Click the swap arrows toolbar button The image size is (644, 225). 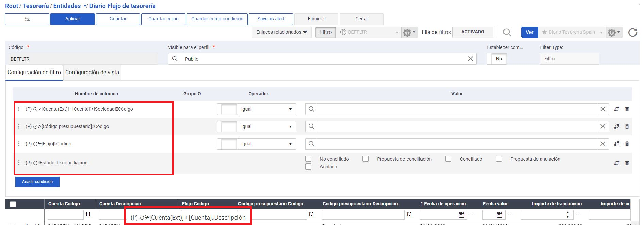pos(27,19)
